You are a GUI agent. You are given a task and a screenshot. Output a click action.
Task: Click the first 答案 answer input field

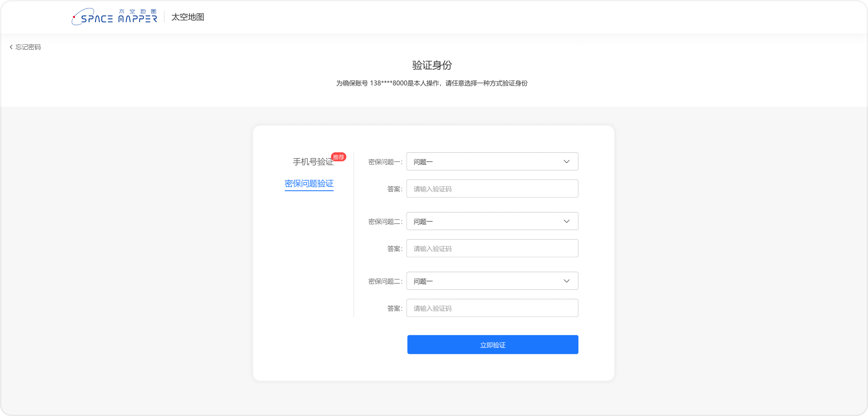(492, 188)
